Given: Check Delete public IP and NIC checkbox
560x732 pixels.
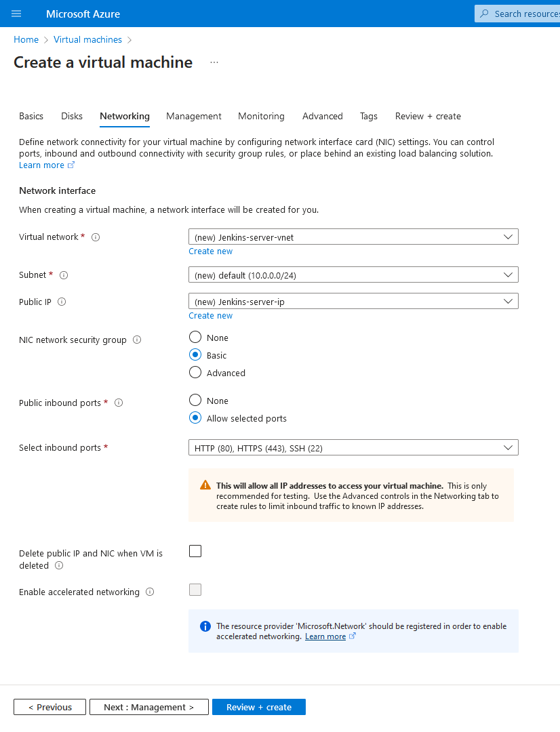Looking at the screenshot, I should [x=195, y=551].
